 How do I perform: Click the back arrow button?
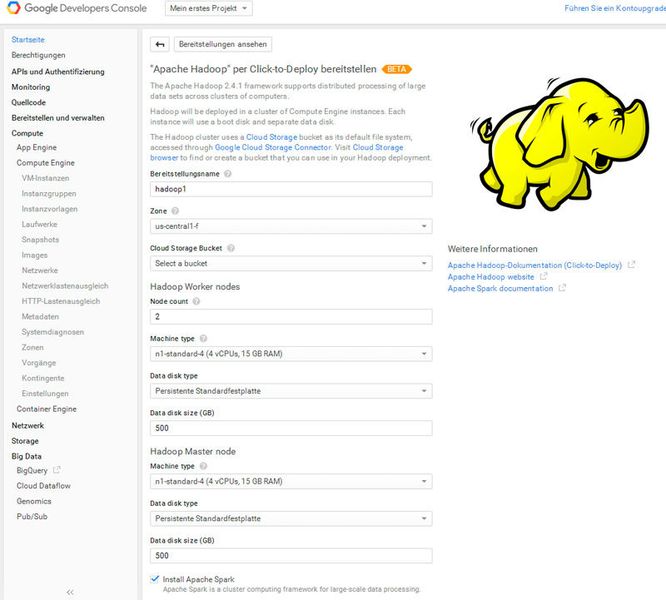tap(160, 44)
